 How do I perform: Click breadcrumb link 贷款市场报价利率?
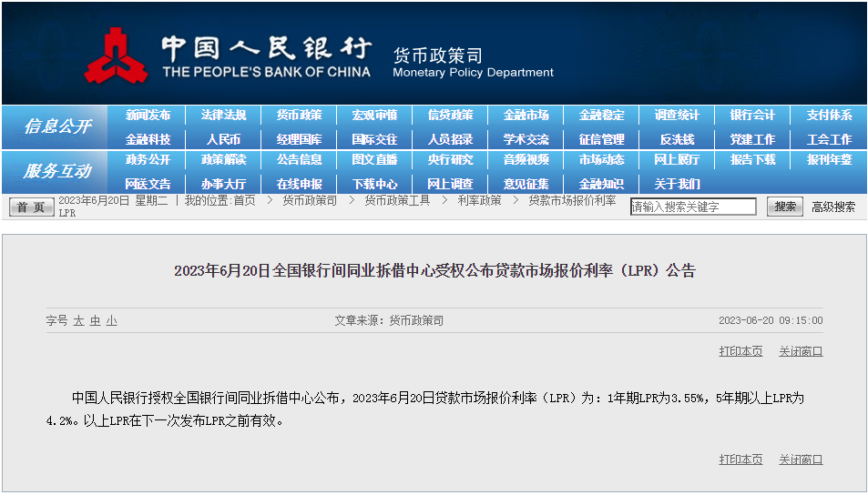tap(572, 201)
